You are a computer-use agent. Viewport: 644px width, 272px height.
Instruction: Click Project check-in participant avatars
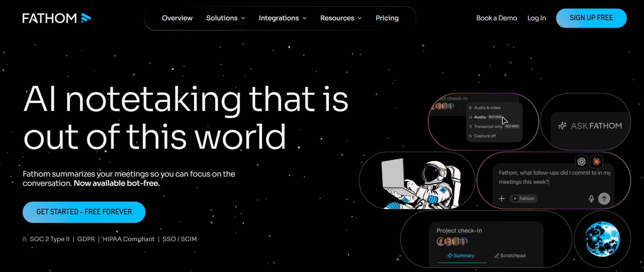452,242
